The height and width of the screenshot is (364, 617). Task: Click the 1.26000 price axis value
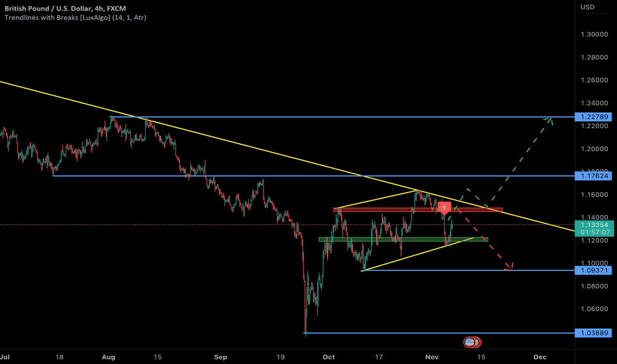click(594, 80)
